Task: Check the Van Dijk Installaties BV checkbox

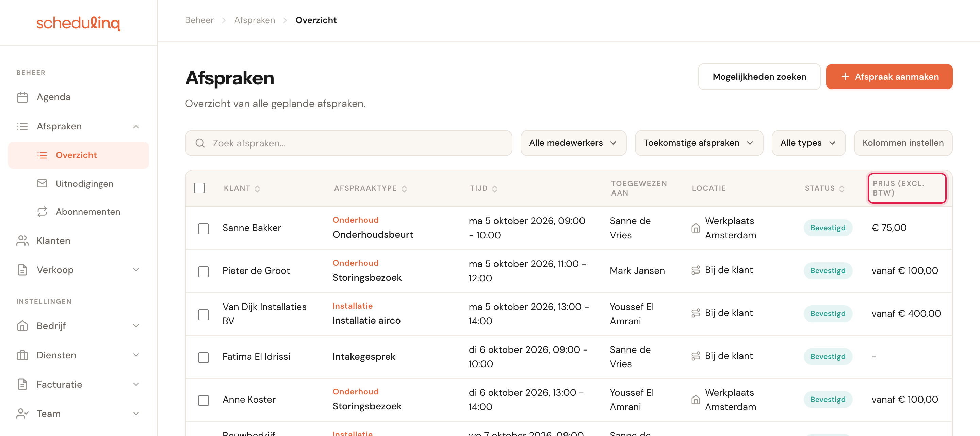Action: click(x=203, y=314)
